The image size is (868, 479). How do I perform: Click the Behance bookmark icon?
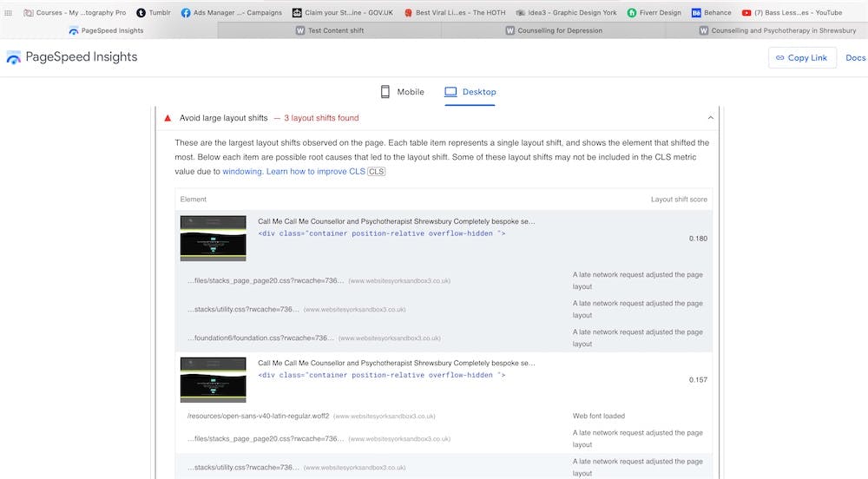click(696, 13)
